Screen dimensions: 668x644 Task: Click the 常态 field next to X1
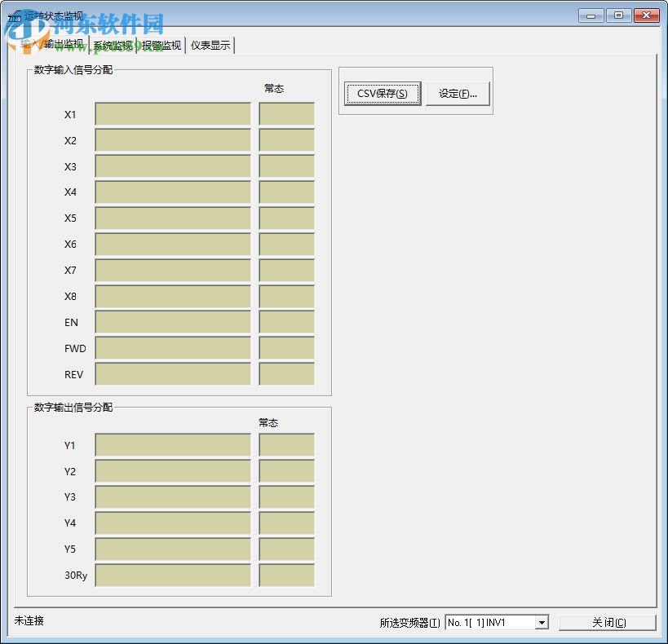pyautogui.click(x=285, y=114)
